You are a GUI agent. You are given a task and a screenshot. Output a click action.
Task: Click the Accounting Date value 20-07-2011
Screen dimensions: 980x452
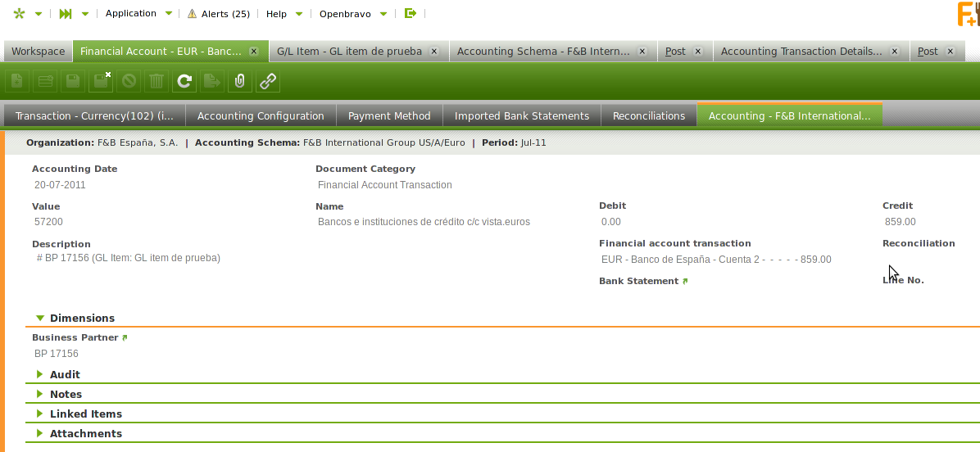60,185
